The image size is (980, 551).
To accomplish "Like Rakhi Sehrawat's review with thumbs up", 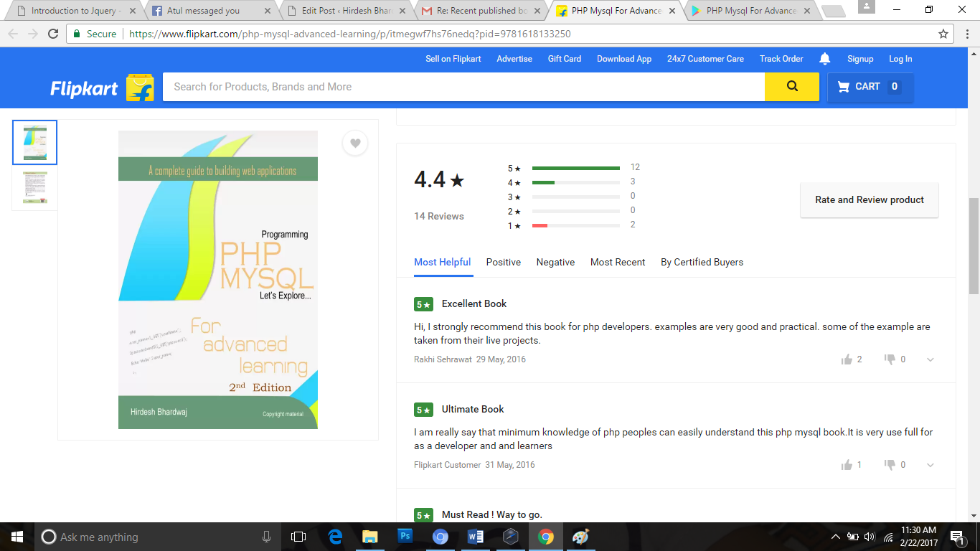I will coord(847,359).
